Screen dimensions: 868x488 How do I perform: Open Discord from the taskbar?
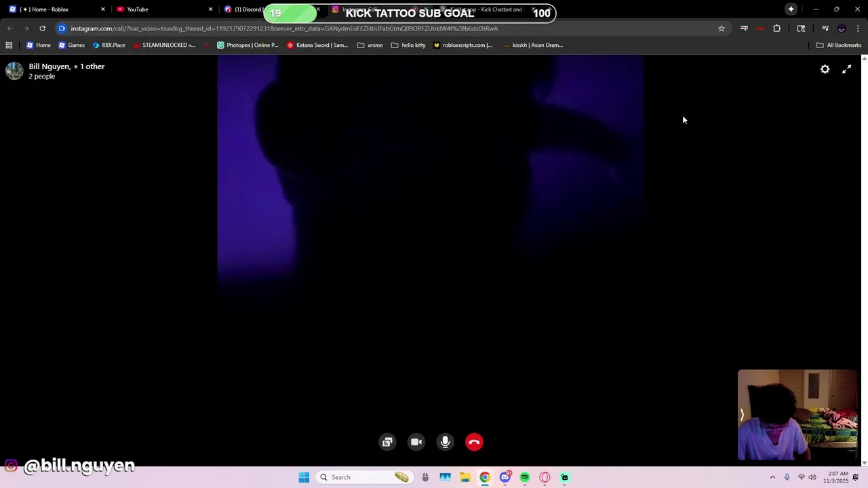[505, 477]
